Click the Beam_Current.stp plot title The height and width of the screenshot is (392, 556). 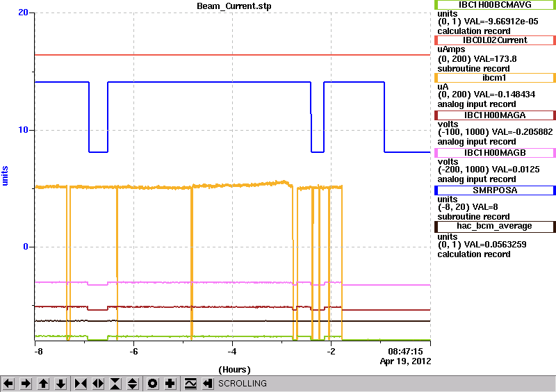pyautogui.click(x=234, y=6)
